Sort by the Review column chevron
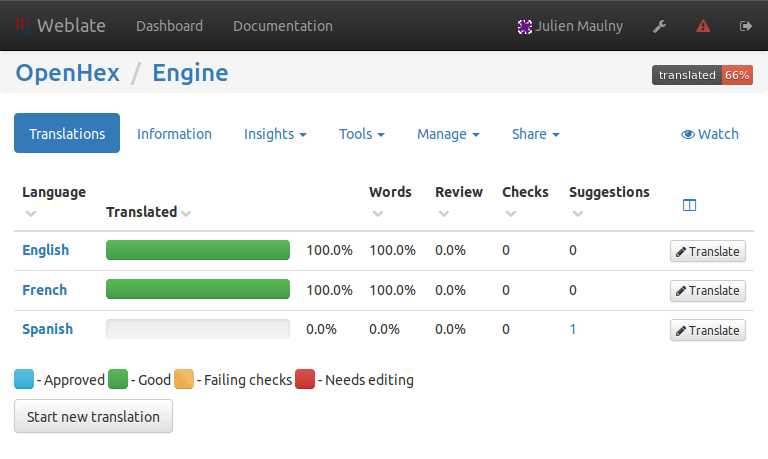The image size is (768, 459). [x=444, y=214]
